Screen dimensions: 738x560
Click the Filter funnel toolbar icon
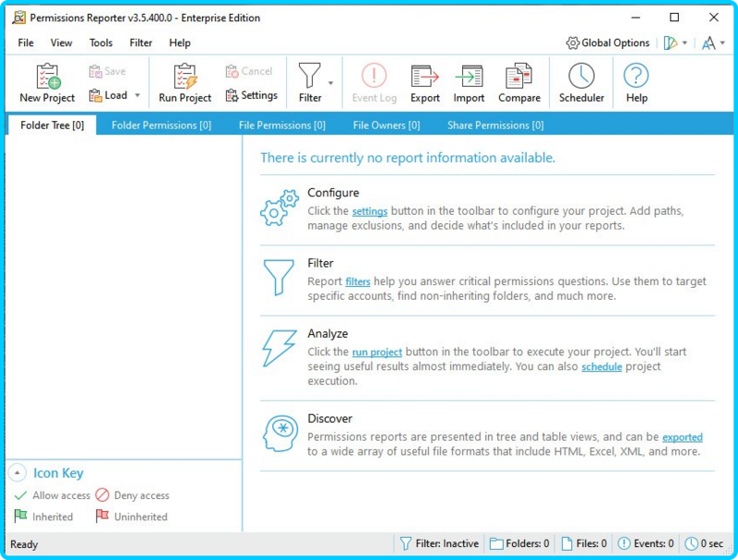click(309, 76)
